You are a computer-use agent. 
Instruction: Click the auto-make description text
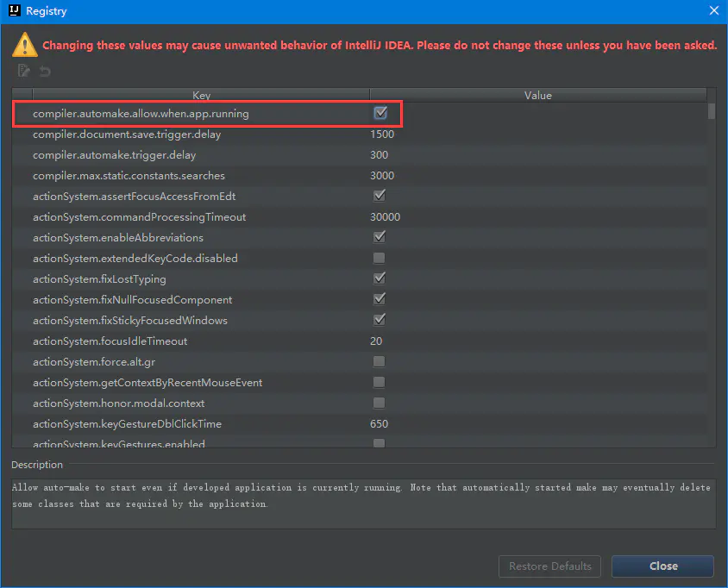tap(361, 496)
